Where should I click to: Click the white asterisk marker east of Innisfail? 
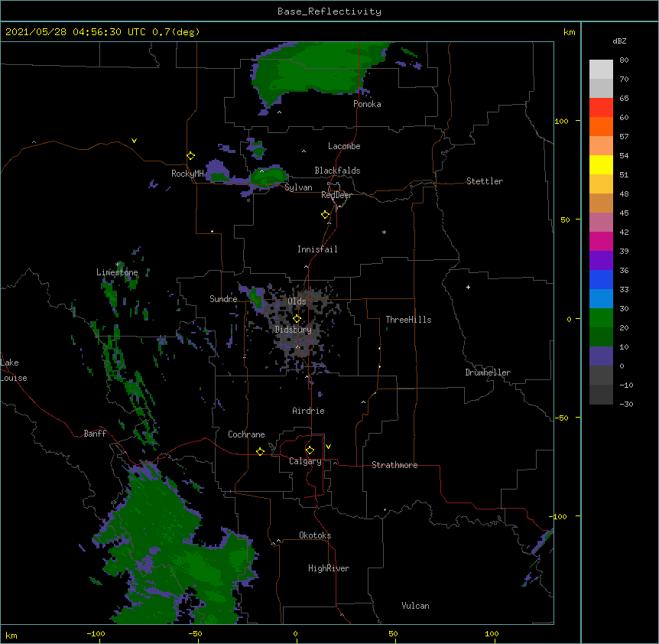point(384,232)
